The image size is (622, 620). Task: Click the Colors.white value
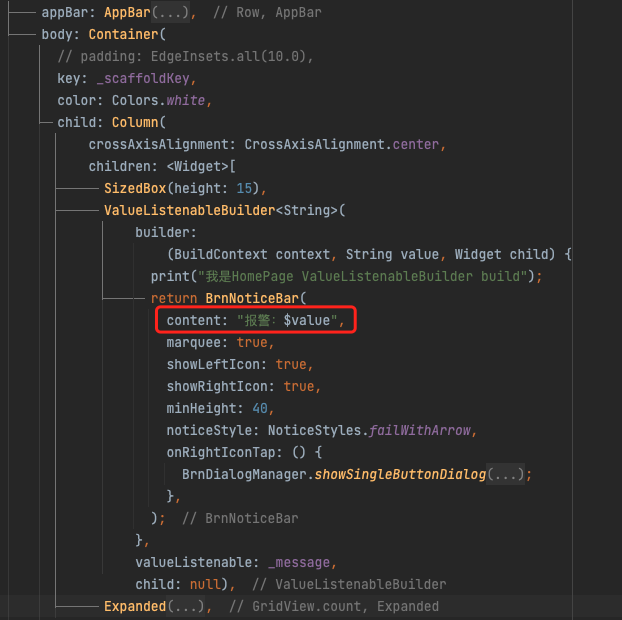pos(158,100)
